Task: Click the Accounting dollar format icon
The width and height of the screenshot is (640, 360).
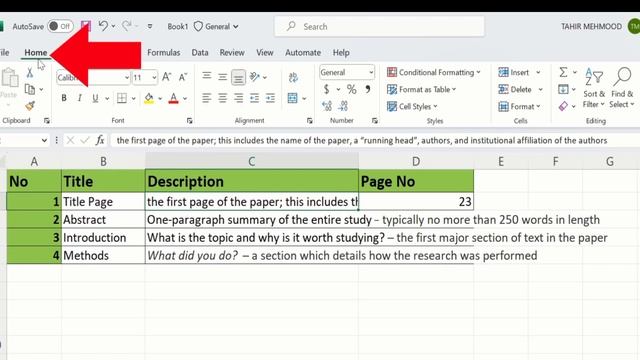Action: [327, 89]
